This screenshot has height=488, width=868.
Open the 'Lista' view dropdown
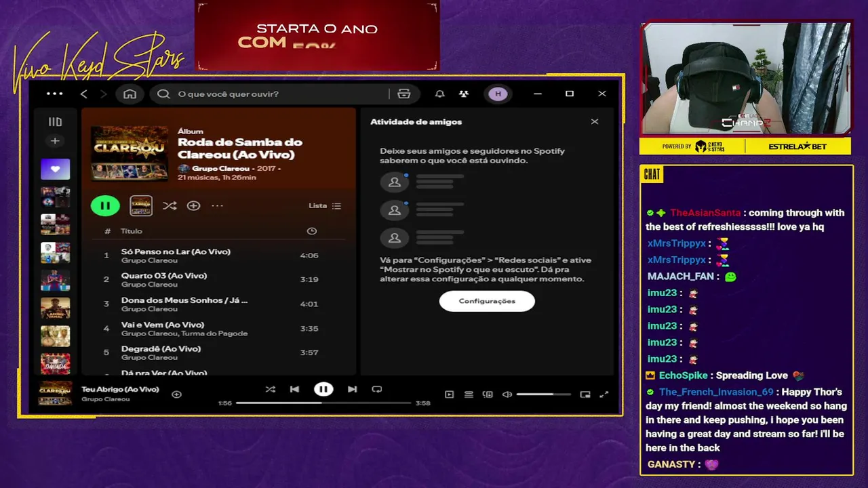point(325,205)
